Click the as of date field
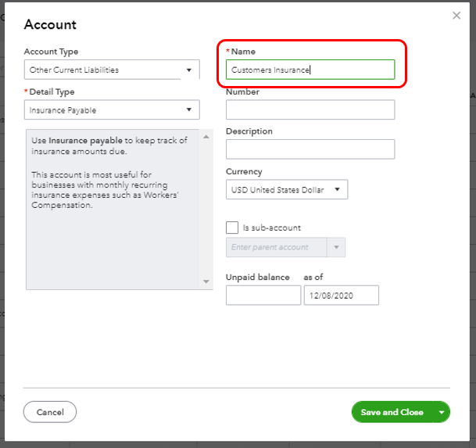The width and height of the screenshot is (476, 448). click(x=342, y=295)
